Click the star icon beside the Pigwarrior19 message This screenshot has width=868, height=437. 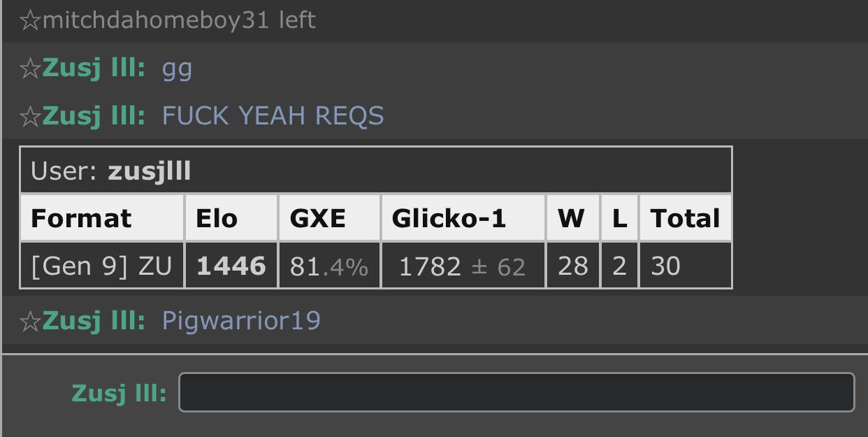30,321
